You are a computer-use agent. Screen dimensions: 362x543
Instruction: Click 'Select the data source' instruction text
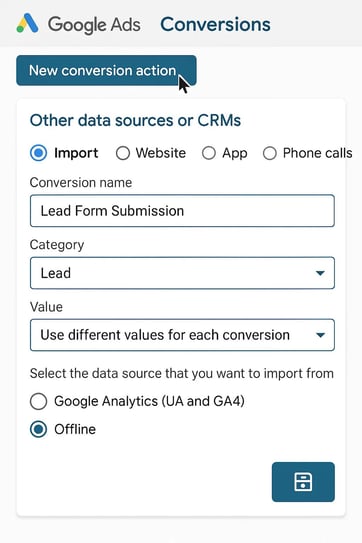[x=182, y=373]
